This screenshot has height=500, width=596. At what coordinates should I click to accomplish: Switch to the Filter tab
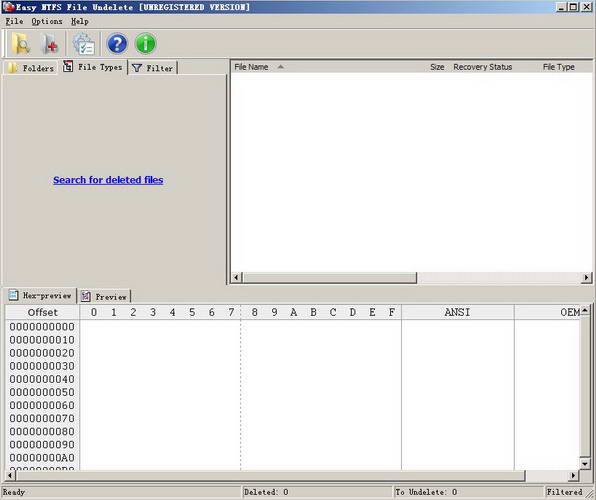(153, 68)
